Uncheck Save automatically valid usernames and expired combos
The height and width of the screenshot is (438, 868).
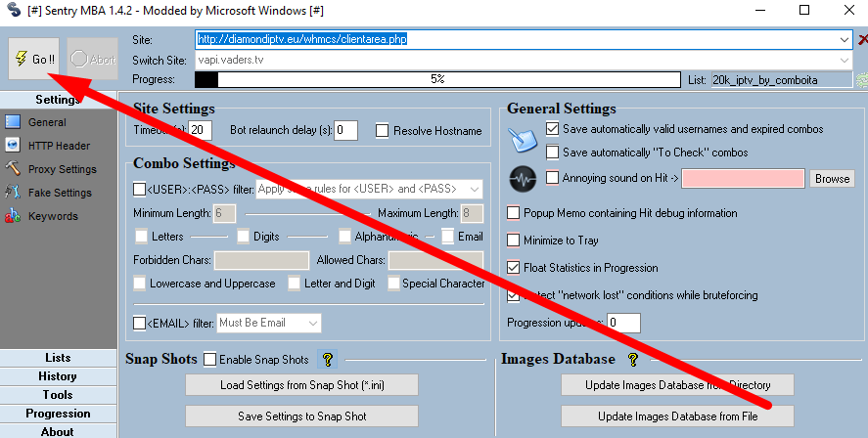[x=552, y=129]
